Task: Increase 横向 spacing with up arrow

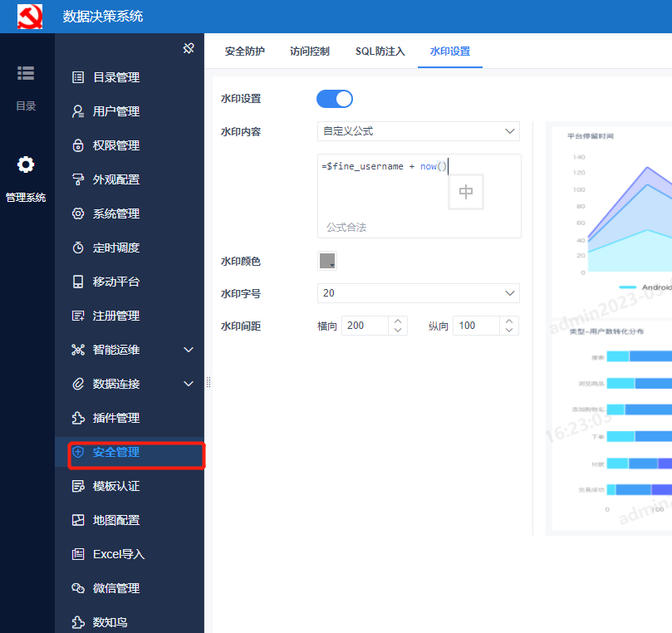Action: tap(398, 321)
